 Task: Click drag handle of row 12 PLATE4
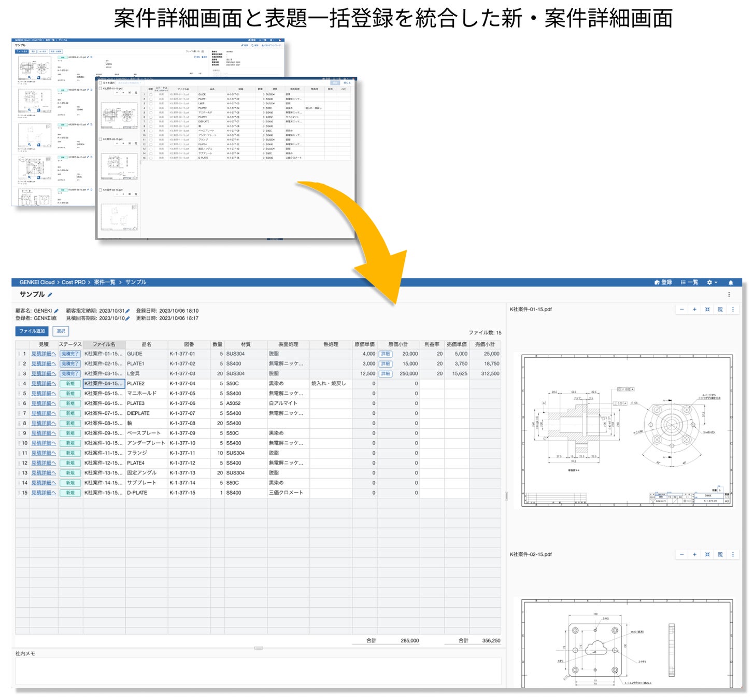pyautogui.click(x=19, y=464)
